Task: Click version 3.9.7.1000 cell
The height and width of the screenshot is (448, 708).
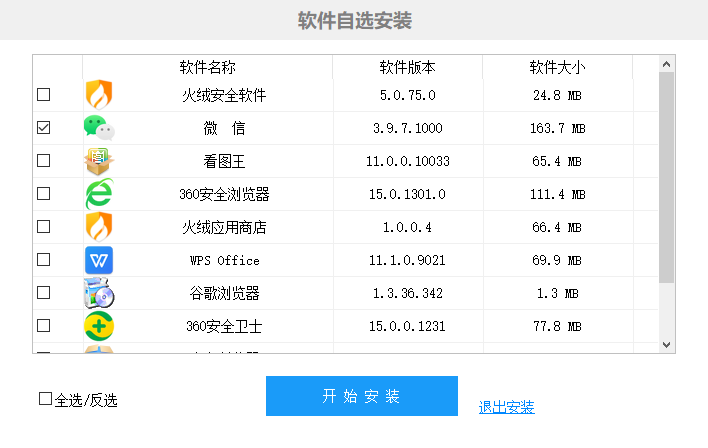Action: [408, 128]
